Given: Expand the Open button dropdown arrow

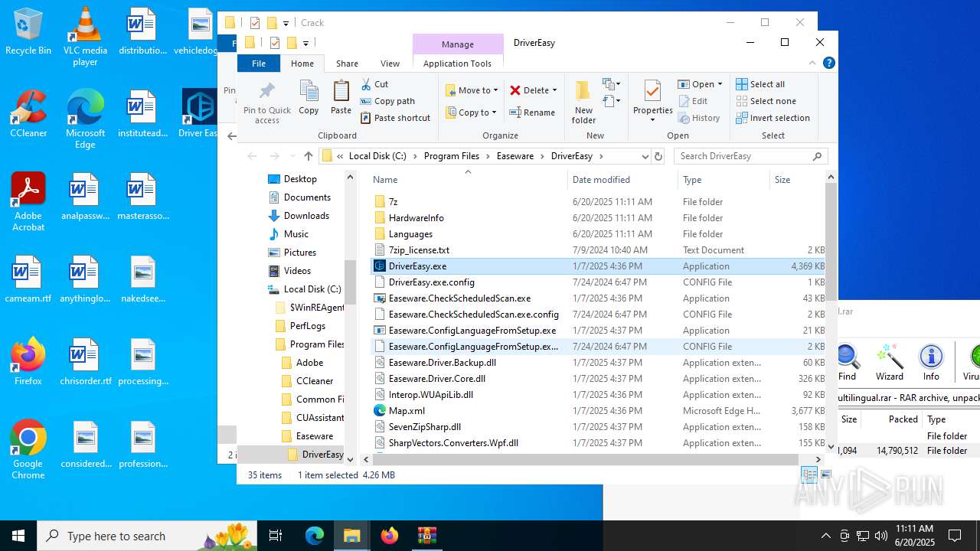Looking at the screenshot, I should [x=720, y=84].
